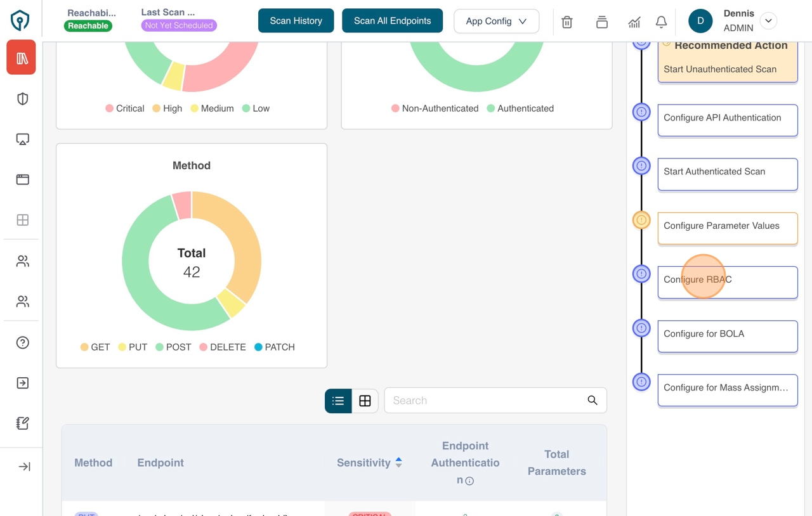The height and width of the screenshot is (516, 812).
Task: Open the notebook edit icon in sidebar
Action: 22,423
